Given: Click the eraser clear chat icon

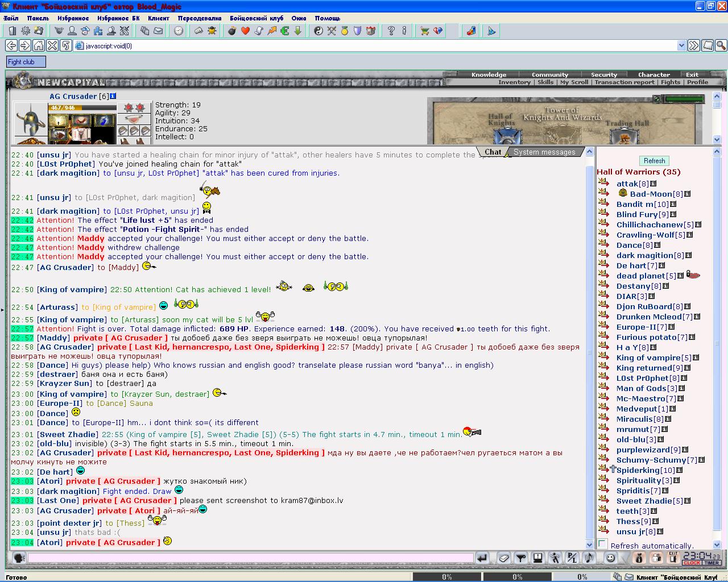Looking at the screenshot, I should tap(503, 558).
